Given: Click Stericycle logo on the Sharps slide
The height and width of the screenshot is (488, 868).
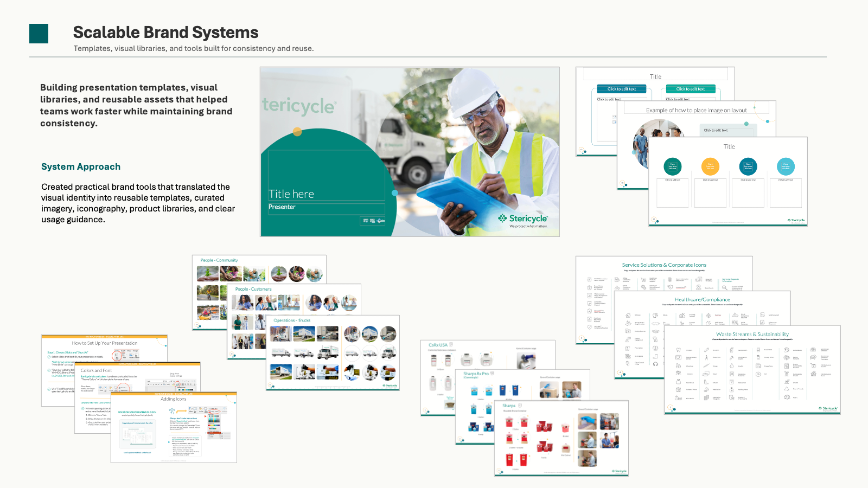Looking at the screenshot, I should (x=620, y=471).
